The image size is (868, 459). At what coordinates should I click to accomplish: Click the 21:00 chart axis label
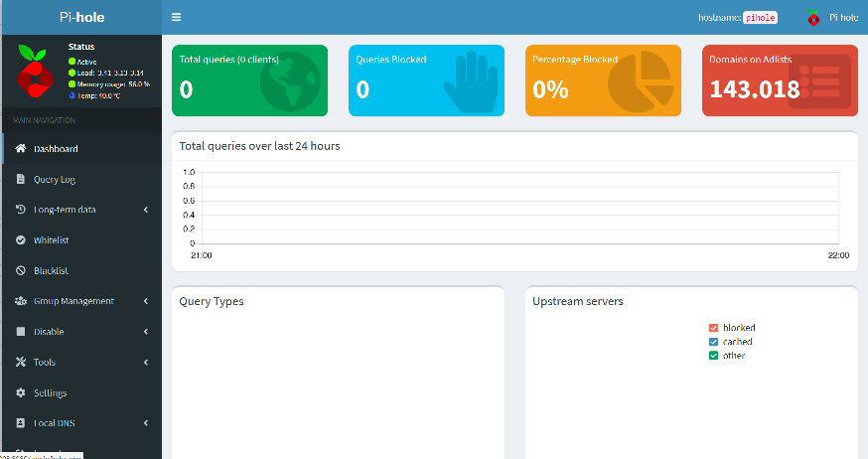pyautogui.click(x=202, y=255)
